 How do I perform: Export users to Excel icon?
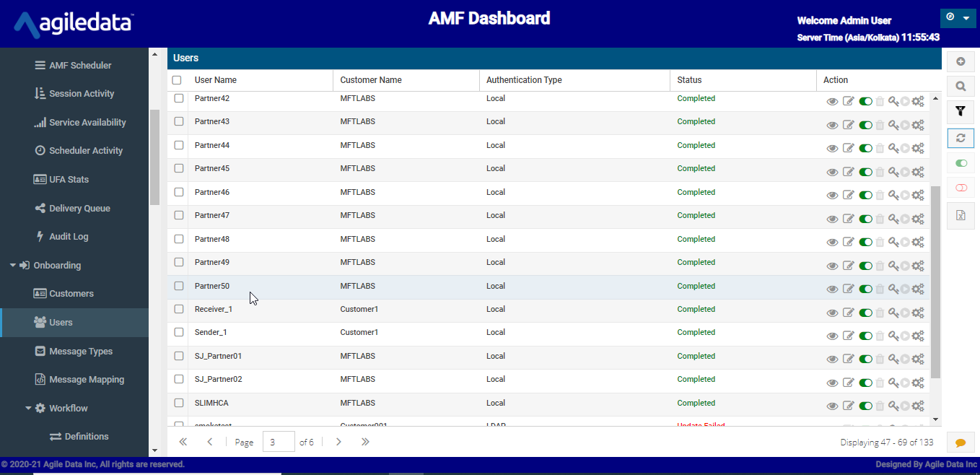click(961, 215)
